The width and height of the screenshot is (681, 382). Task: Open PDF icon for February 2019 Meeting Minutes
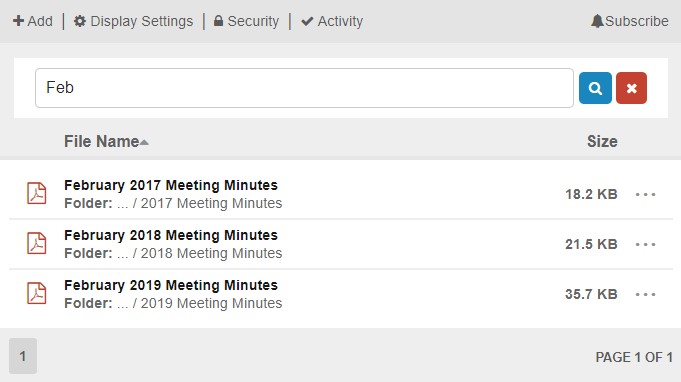(x=36, y=293)
